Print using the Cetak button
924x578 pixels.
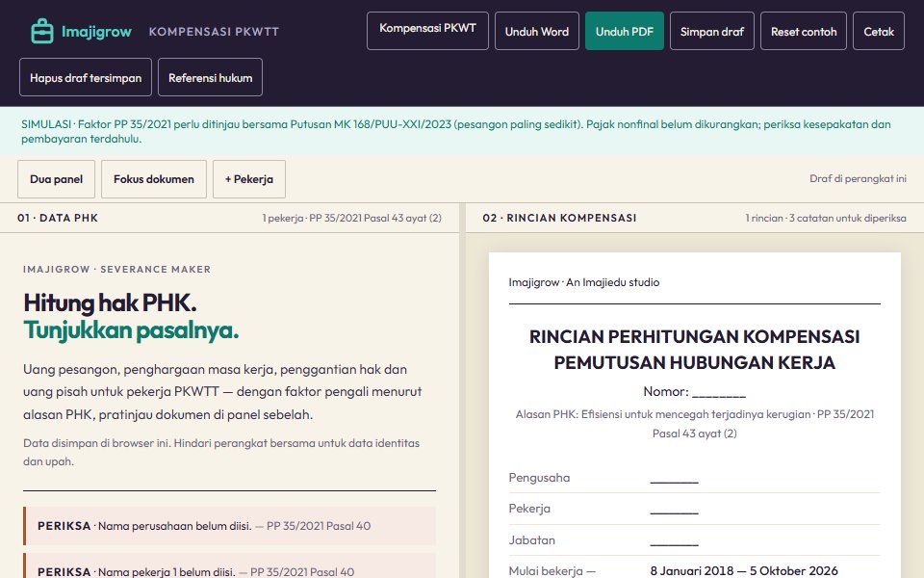click(x=879, y=31)
